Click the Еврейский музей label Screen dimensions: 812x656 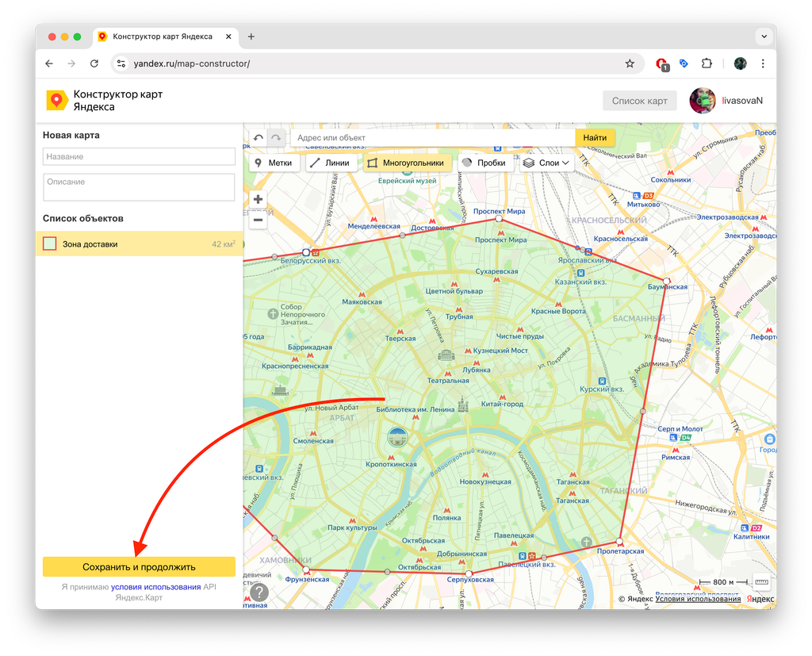[407, 181]
